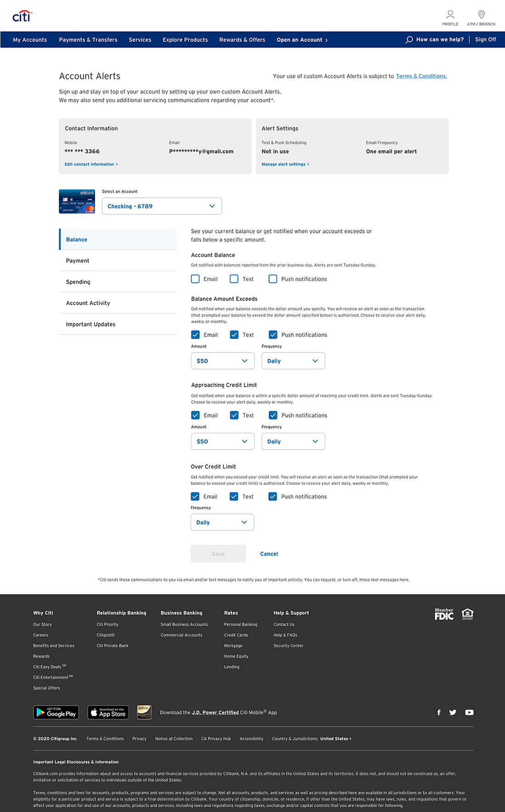Open Amount dropdown under Approaching Credit Limit
This screenshot has height=812, width=505.
[223, 441]
